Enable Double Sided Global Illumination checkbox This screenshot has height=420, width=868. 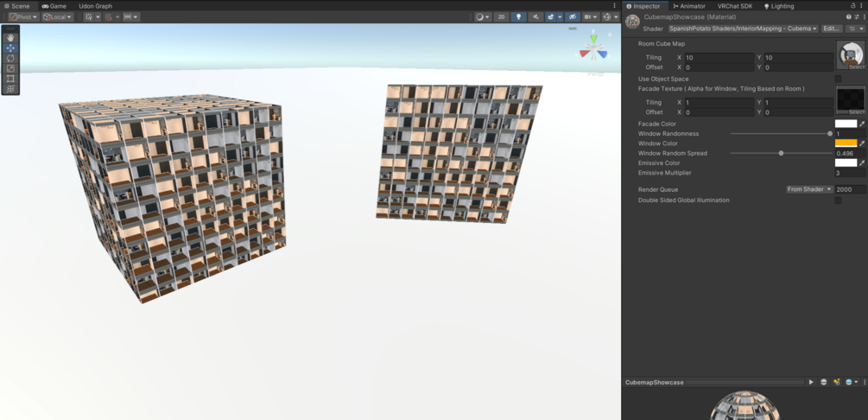pyautogui.click(x=838, y=200)
